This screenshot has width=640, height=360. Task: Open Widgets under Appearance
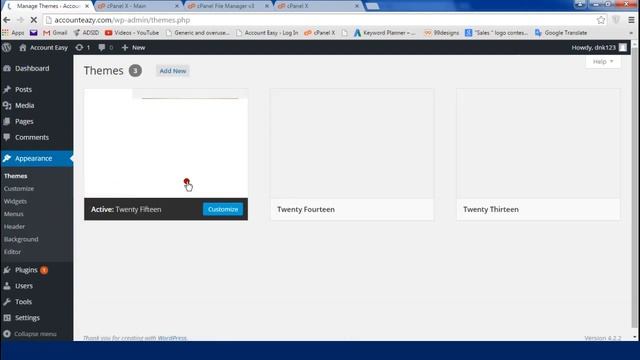(x=15, y=201)
